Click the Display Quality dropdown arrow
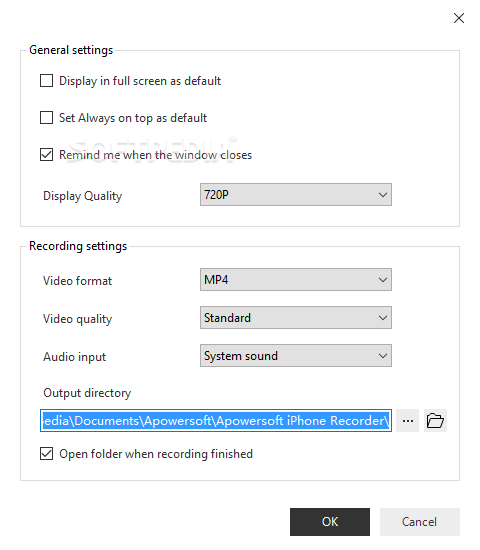The image size is (480, 550). click(x=383, y=194)
